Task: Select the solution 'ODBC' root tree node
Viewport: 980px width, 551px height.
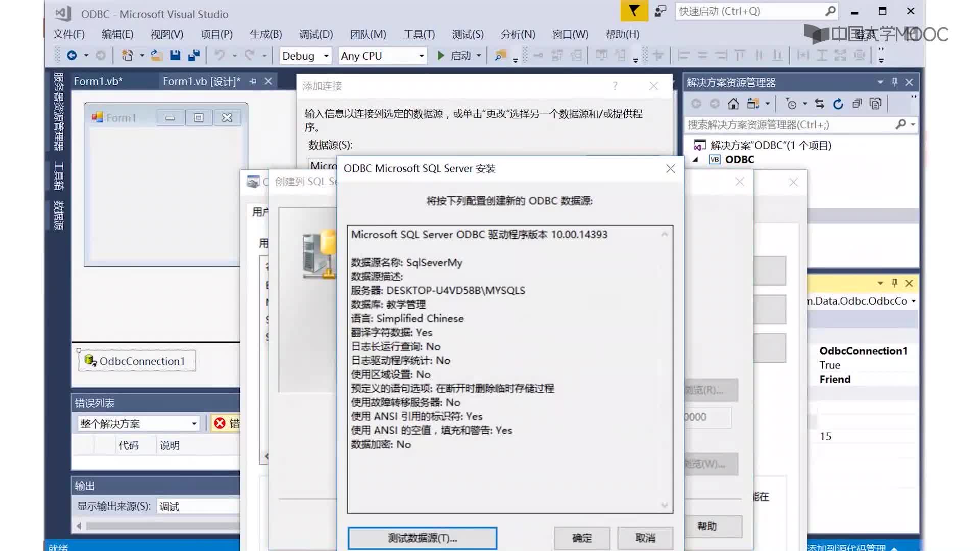Action: (771, 145)
